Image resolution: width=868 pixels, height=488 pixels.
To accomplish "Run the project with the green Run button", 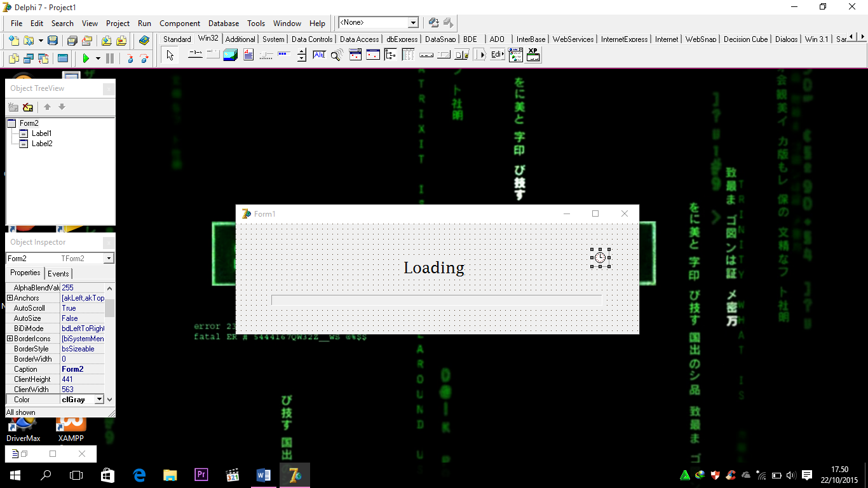I will pyautogui.click(x=87, y=58).
